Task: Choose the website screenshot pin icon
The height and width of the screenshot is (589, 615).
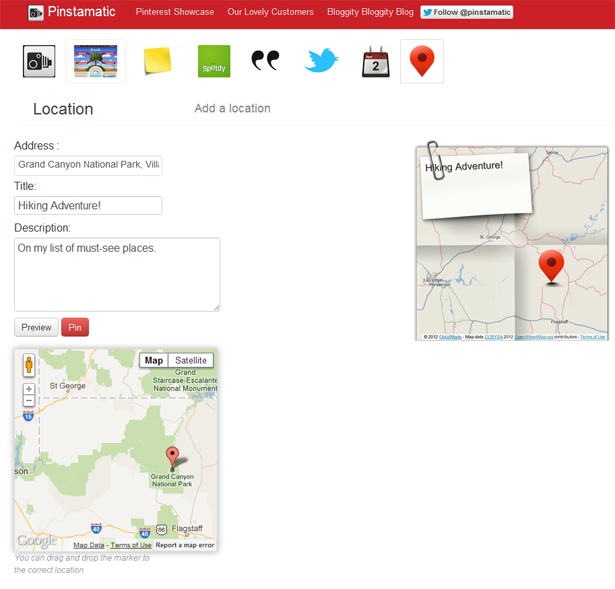Action: pos(95,61)
